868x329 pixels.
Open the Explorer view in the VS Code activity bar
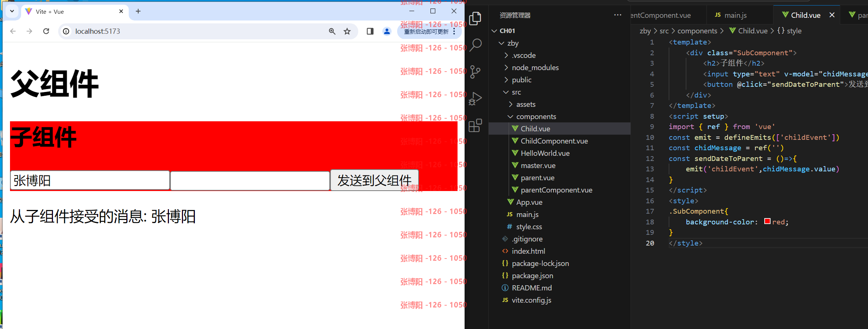pyautogui.click(x=475, y=18)
